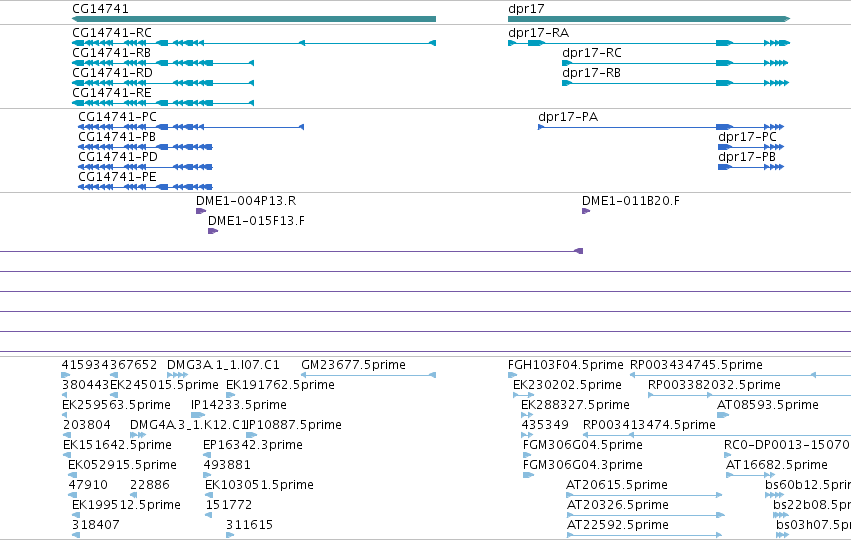Screen dimensions: 851x540
Task: Select the RP003434745.5prime EST label
Action: [696, 365]
